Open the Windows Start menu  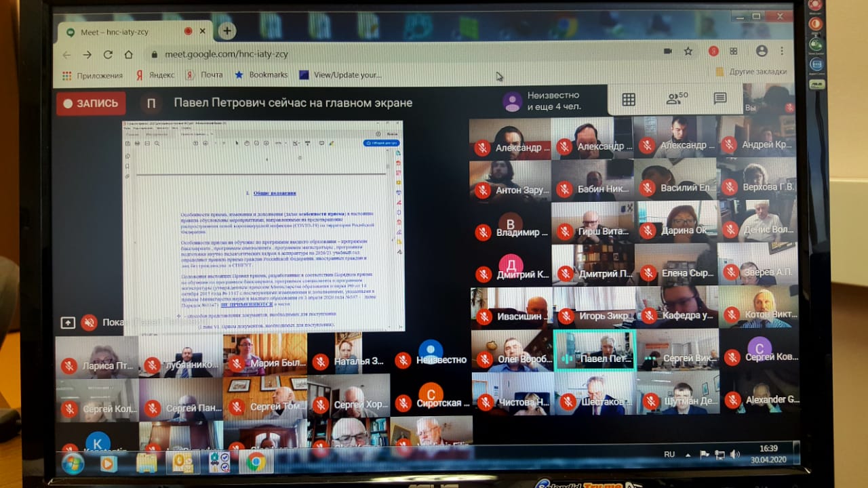[73, 464]
